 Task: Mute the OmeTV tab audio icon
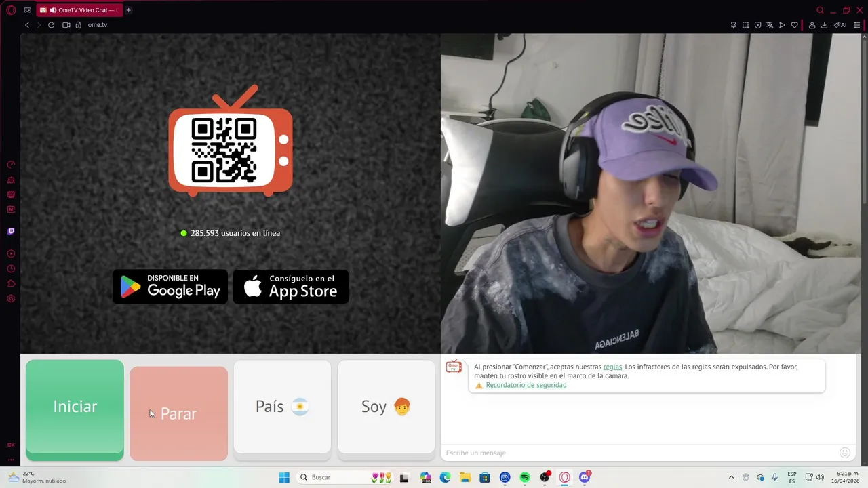[x=53, y=10]
